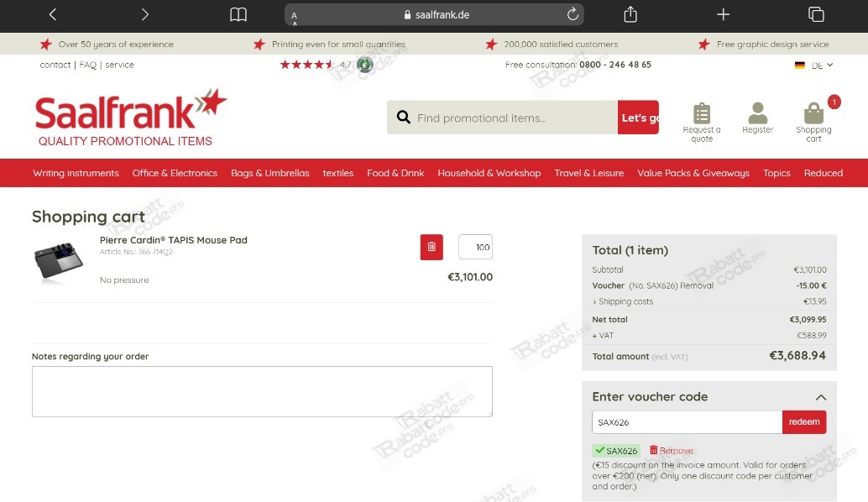The height and width of the screenshot is (502, 868).
Task: Click the Net total €3,099.95 value
Action: click(x=808, y=319)
